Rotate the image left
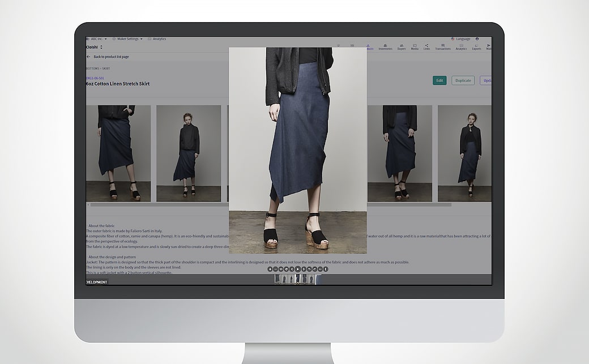589x364 pixels. [x=309, y=269]
